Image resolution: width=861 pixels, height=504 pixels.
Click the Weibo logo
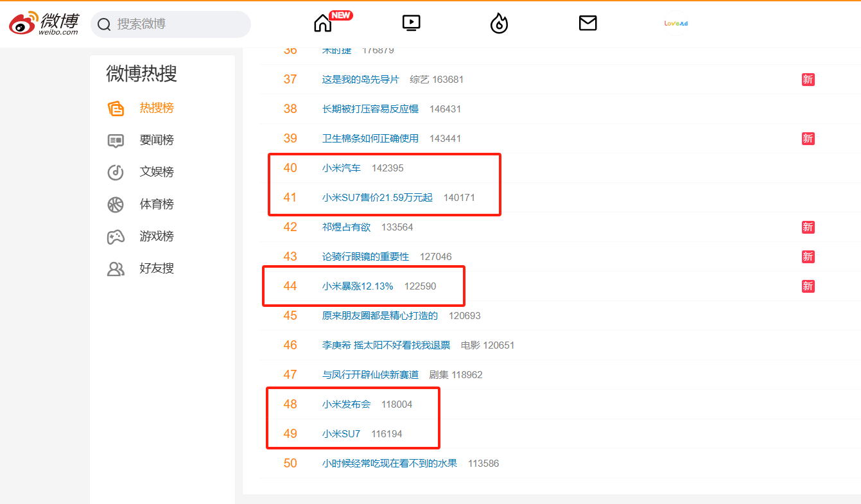point(44,24)
